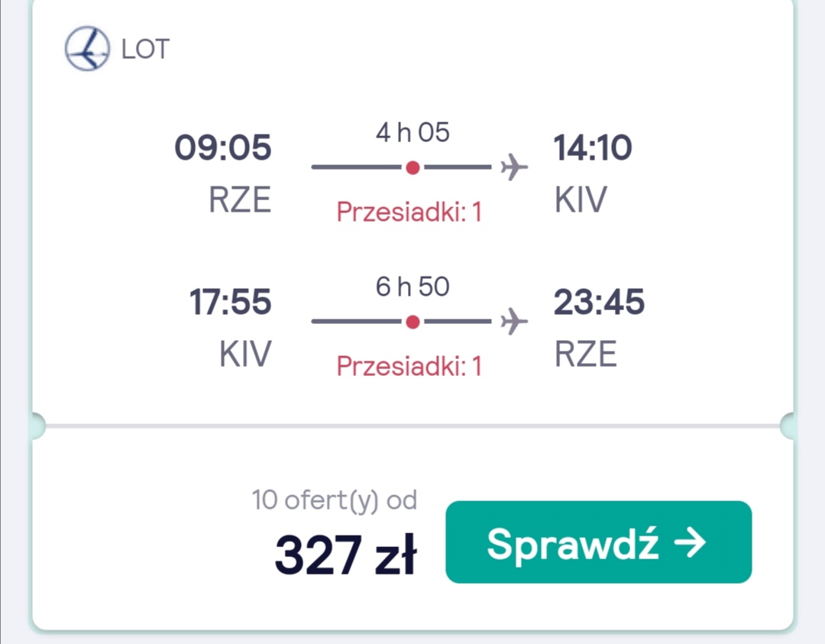Click the outbound flight airplane icon

click(x=514, y=167)
